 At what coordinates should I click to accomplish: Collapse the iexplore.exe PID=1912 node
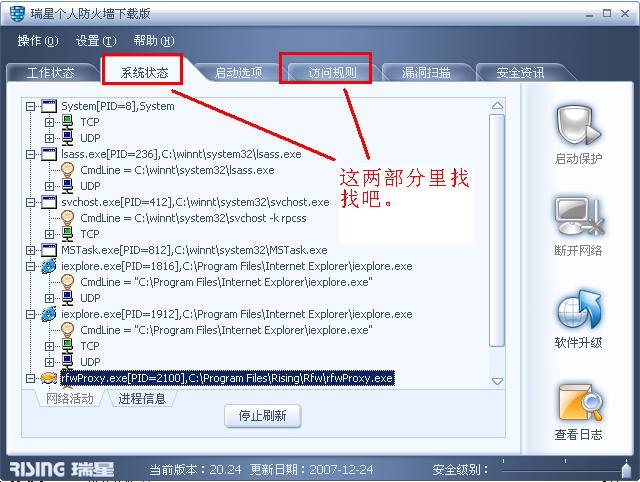click(x=30, y=314)
